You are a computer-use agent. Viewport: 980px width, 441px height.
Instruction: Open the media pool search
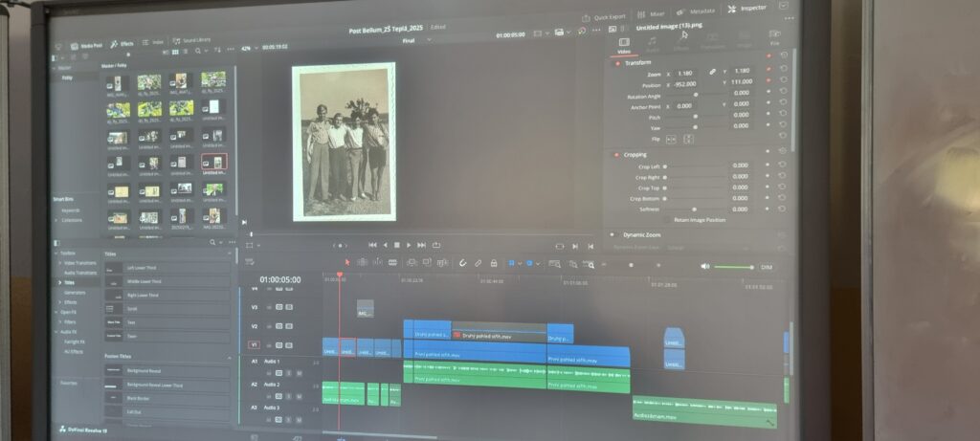tap(198, 51)
